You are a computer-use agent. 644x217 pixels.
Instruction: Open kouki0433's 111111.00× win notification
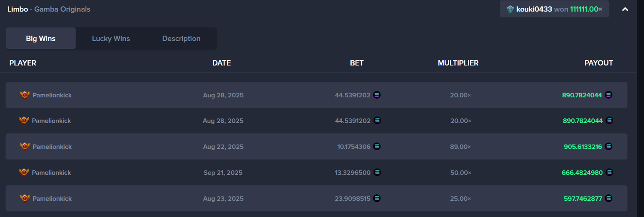[554, 9]
